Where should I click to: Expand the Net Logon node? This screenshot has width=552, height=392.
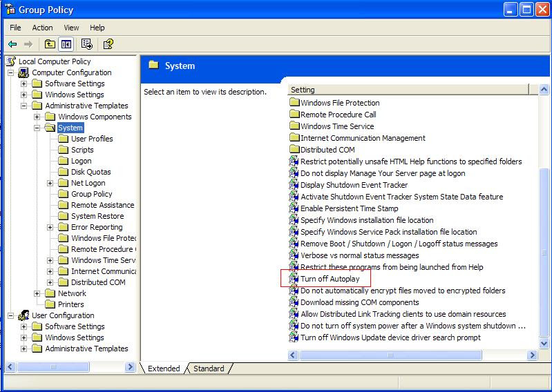tap(50, 183)
